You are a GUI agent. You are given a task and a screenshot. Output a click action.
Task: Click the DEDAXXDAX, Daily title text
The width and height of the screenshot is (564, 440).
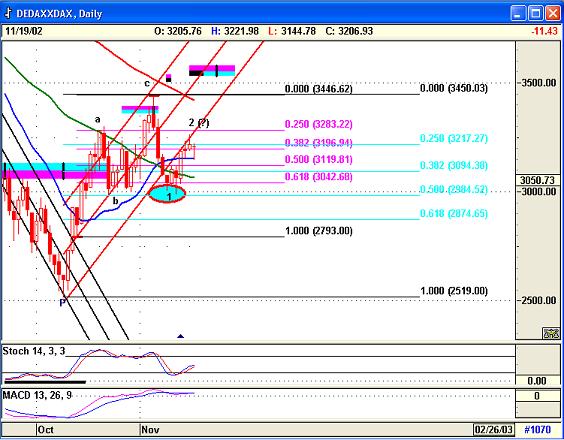[59, 14]
